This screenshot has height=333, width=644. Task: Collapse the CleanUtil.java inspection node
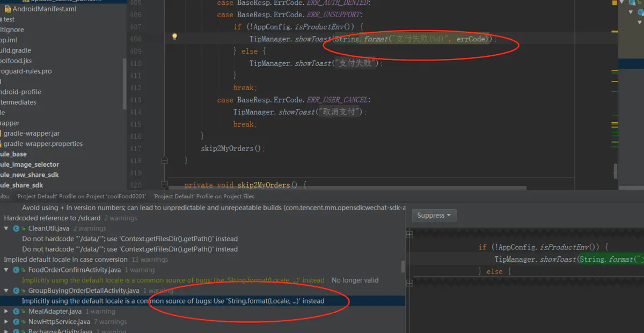pyautogui.click(x=6, y=228)
